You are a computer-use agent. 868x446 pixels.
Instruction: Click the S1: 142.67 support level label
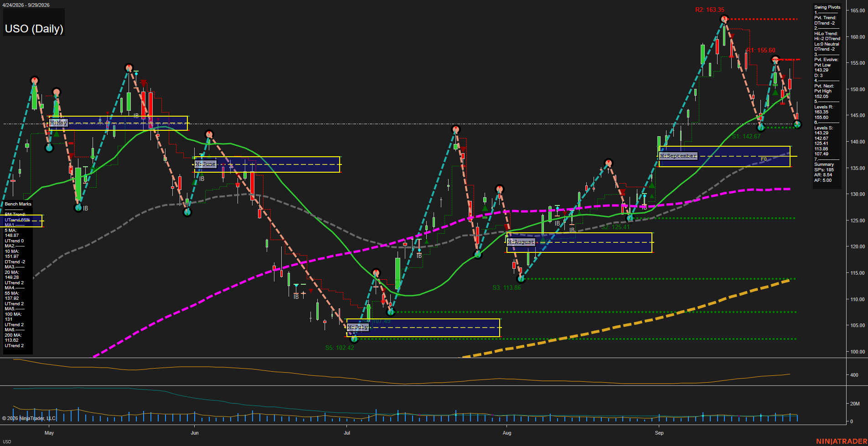pos(746,136)
